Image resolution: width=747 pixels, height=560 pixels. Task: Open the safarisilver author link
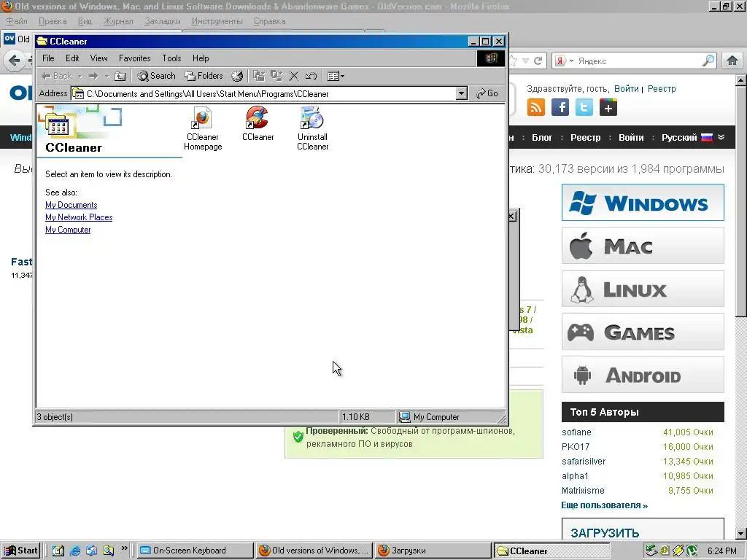[x=583, y=461]
